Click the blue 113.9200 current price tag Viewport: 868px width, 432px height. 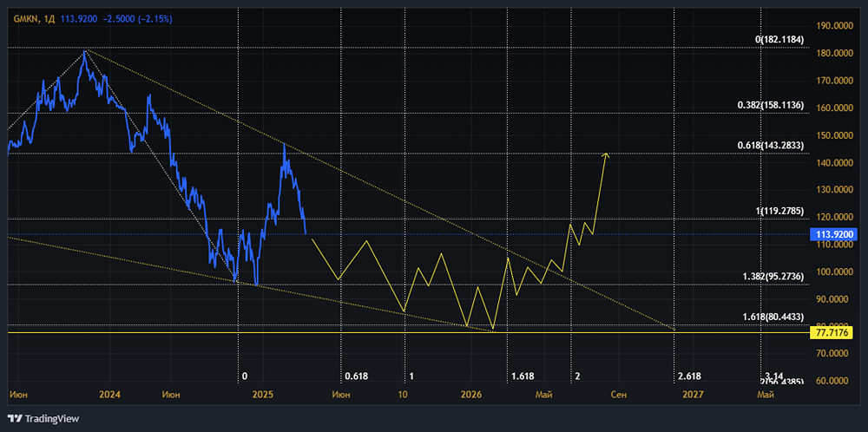pos(833,234)
